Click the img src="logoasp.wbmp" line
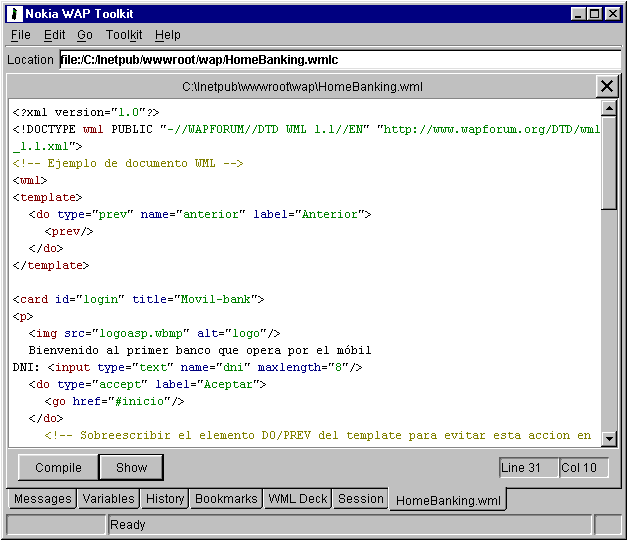This screenshot has height=540, width=627. [154, 334]
